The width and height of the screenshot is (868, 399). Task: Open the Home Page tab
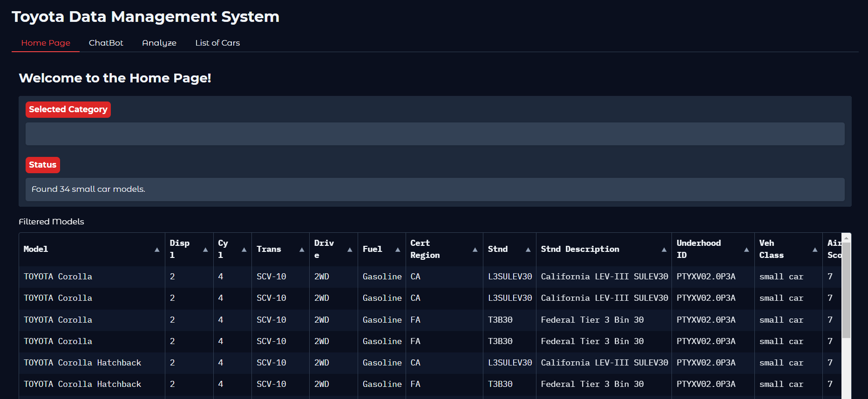pyautogui.click(x=46, y=43)
